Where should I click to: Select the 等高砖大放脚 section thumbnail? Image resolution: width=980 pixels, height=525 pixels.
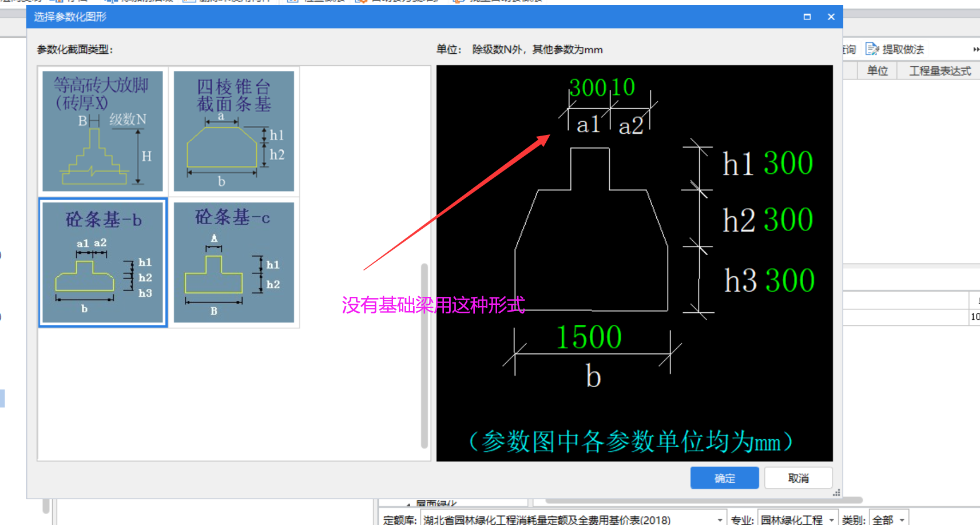coord(103,131)
